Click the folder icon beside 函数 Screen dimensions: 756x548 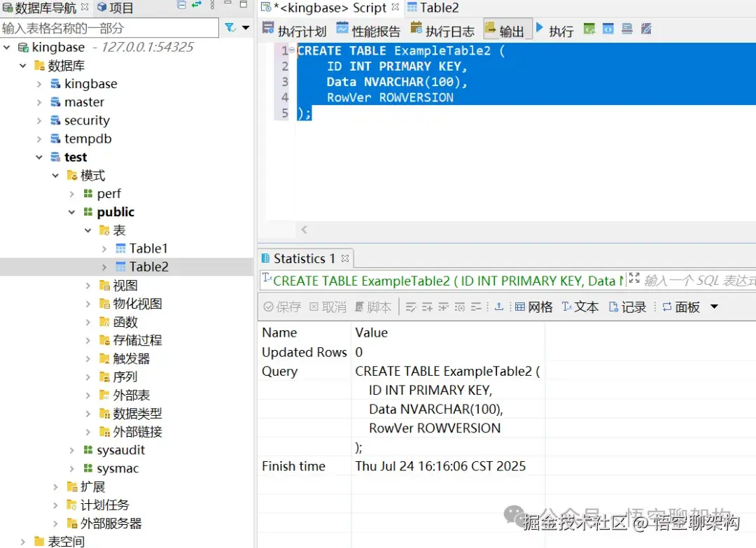104,322
